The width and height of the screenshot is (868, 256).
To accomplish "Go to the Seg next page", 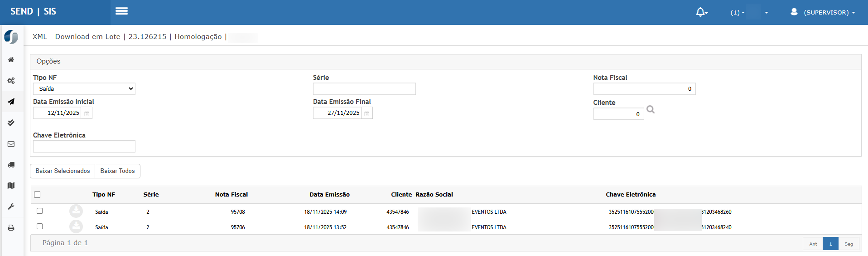I will pos(849,244).
